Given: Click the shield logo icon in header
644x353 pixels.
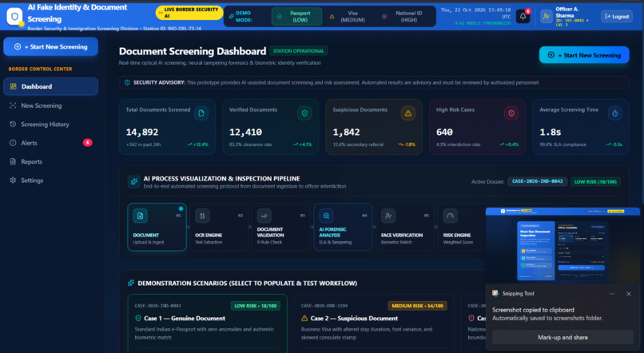Looking at the screenshot, I should [x=15, y=17].
